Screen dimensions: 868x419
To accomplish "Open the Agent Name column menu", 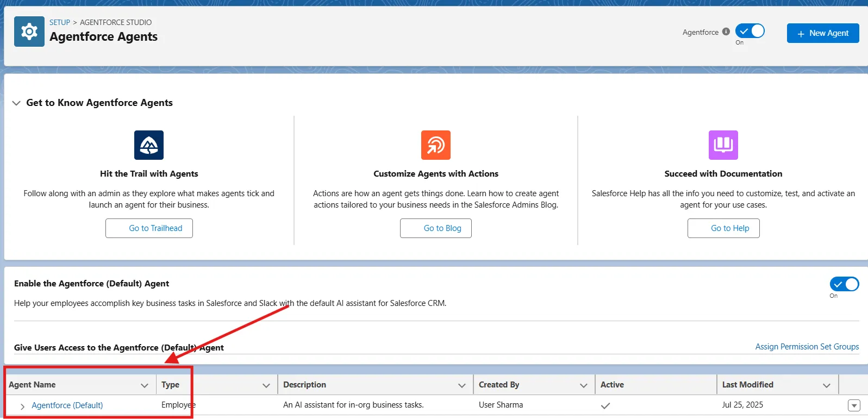I will (145, 385).
